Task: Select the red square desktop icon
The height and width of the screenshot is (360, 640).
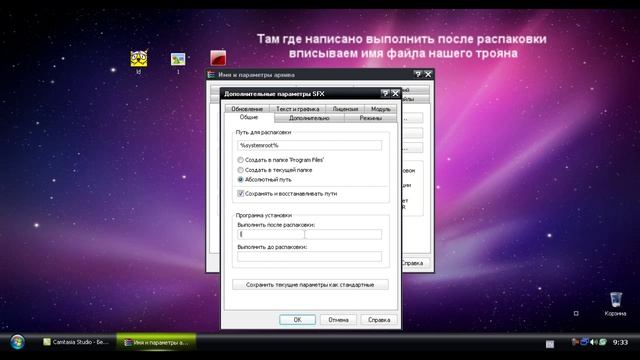Action: [218, 58]
